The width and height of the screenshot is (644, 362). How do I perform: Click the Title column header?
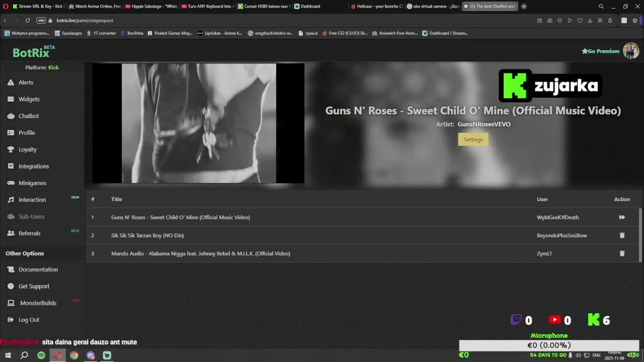117,199
